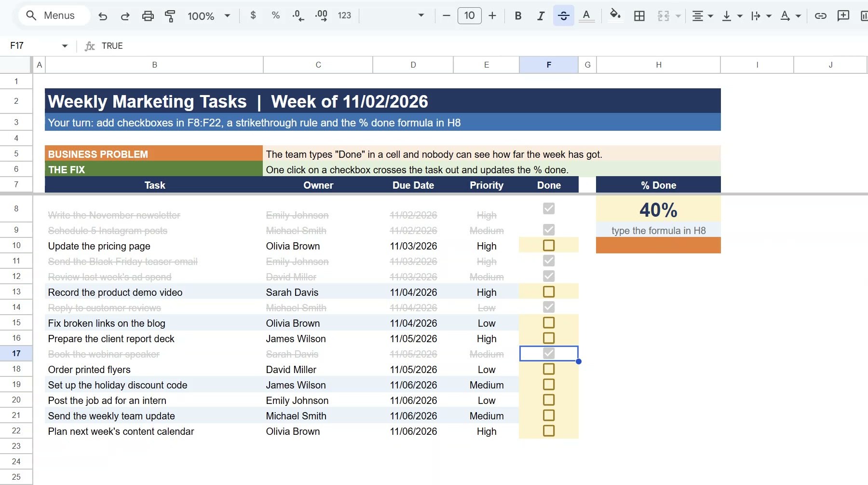
Task: Open more number formats 123
Action: (x=344, y=15)
